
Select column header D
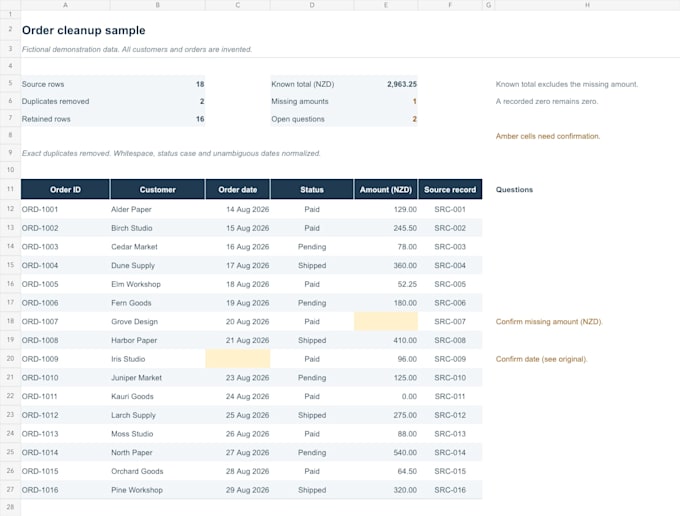[312, 5]
